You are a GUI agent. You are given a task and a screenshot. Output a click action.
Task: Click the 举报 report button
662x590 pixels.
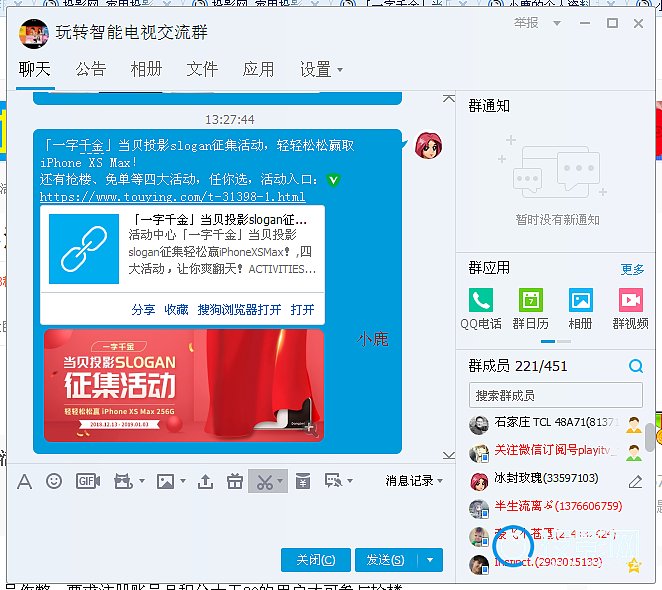(526, 23)
